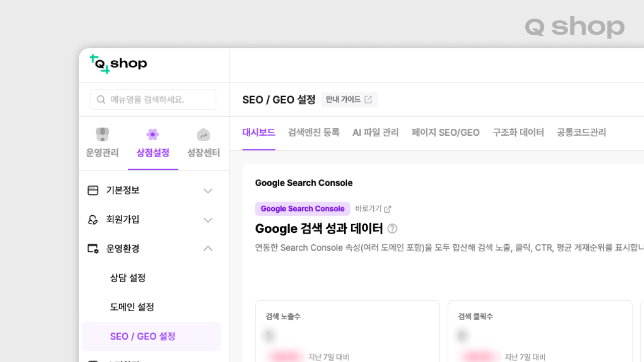The width and height of the screenshot is (644, 362).
Task: Switch to 페이지 SEO/GEO tab
Action: [x=445, y=132]
